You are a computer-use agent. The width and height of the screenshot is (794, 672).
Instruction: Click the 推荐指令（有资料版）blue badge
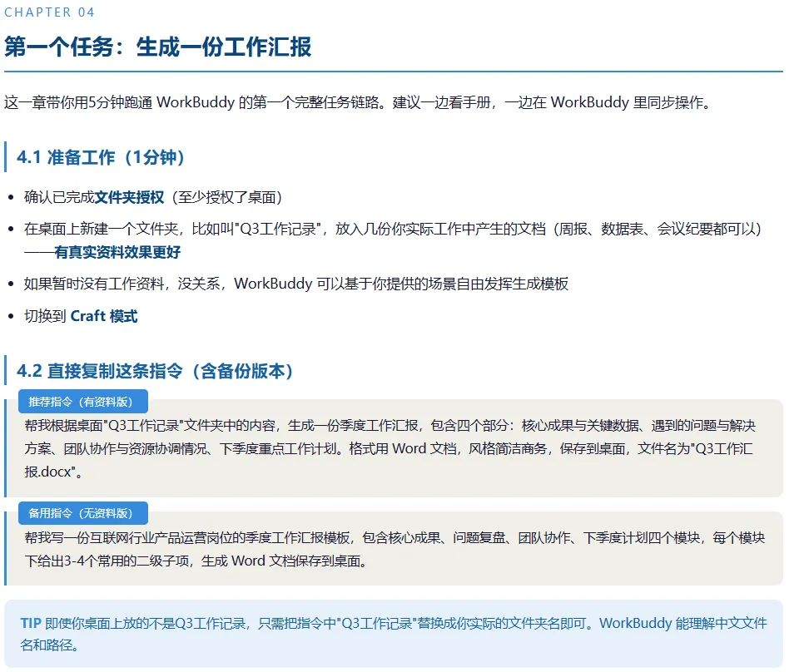click(x=83, y=401)
